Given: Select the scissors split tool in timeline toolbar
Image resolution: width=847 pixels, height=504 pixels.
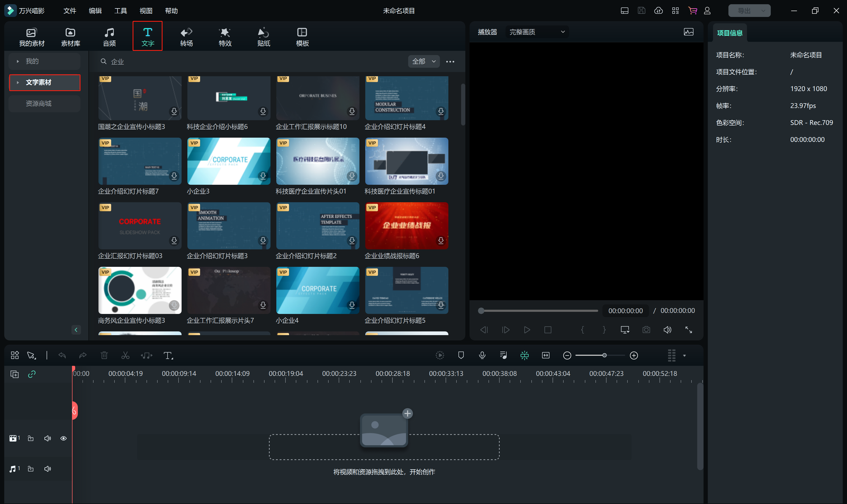Looking at the screenshot, I should point(125,355).
